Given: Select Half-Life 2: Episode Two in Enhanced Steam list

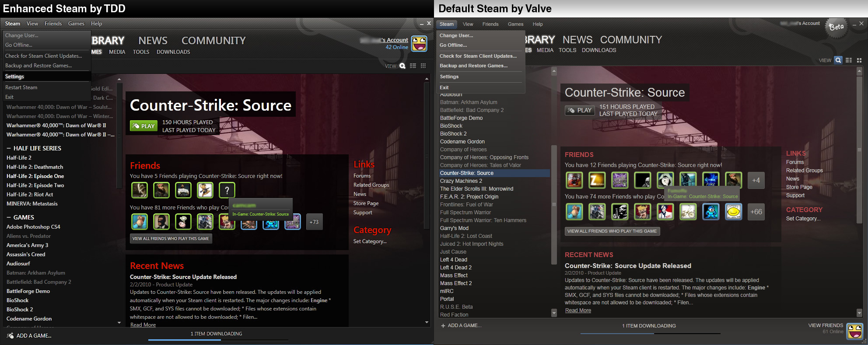Looking at the screenshot, I should [x=35, y=185].
